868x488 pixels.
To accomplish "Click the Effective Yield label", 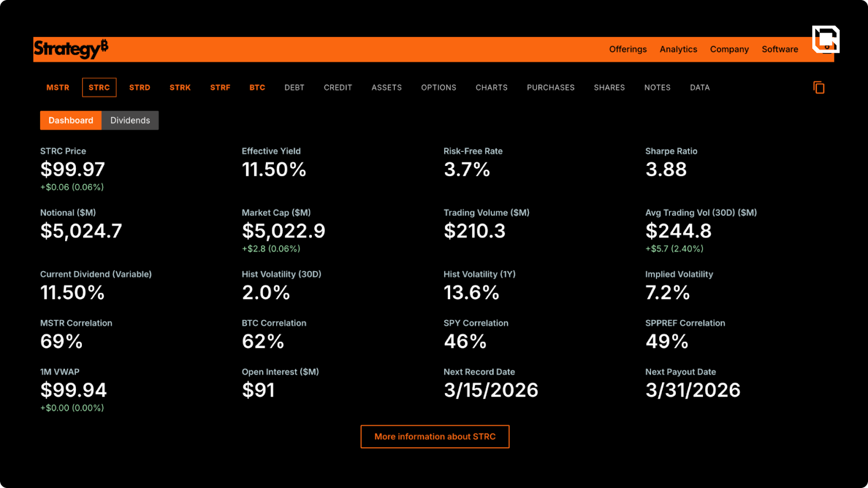I will [271, 151].
